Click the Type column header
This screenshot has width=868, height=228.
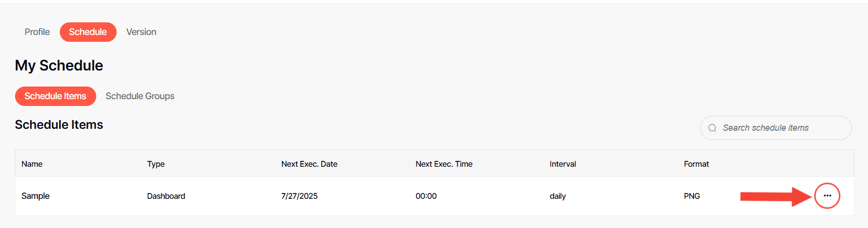[156, 164]
